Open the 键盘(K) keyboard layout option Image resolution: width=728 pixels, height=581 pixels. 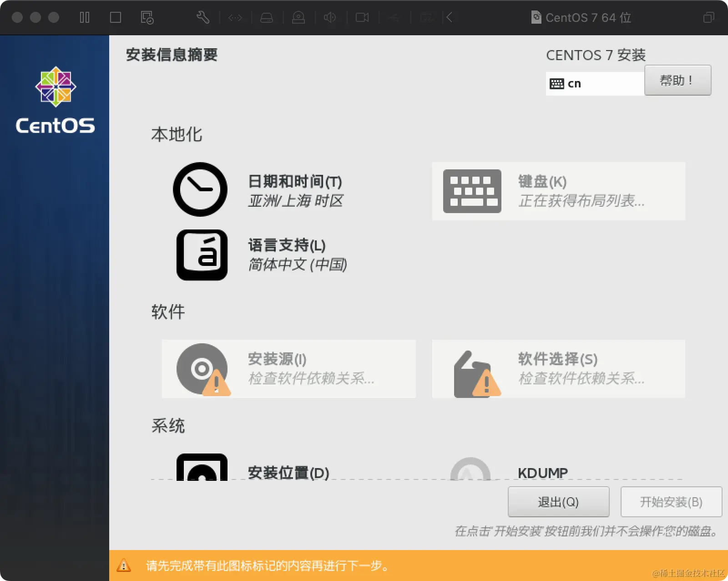pos(559,191)
